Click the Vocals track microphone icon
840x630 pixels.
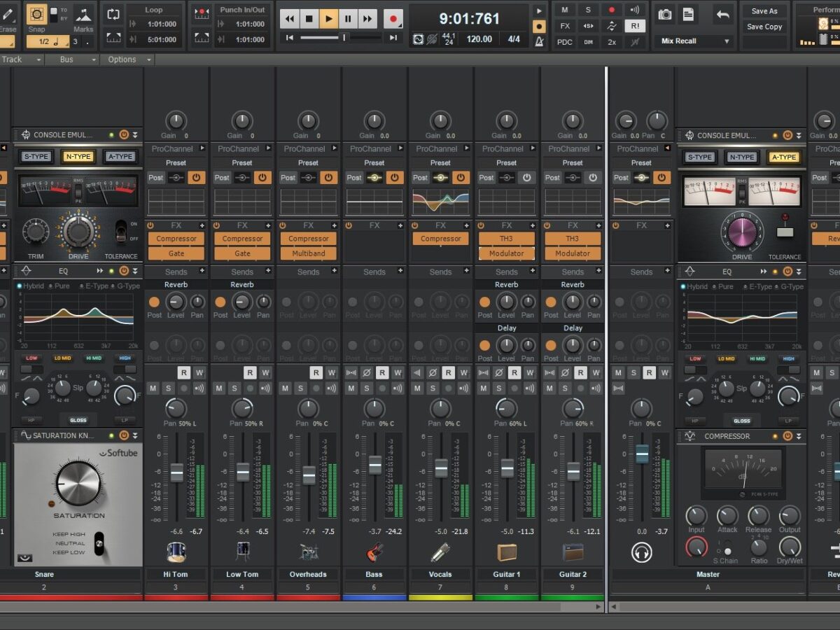click(440, 552)
